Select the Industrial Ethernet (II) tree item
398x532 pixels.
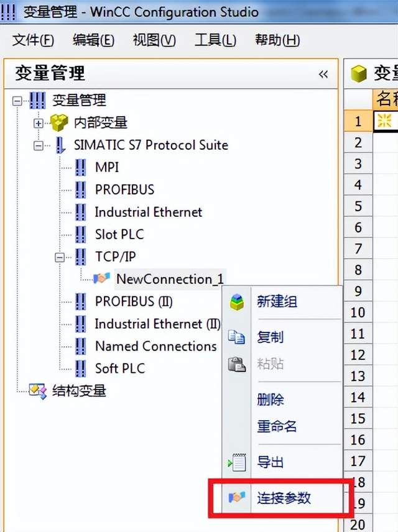tap(157, 324)
